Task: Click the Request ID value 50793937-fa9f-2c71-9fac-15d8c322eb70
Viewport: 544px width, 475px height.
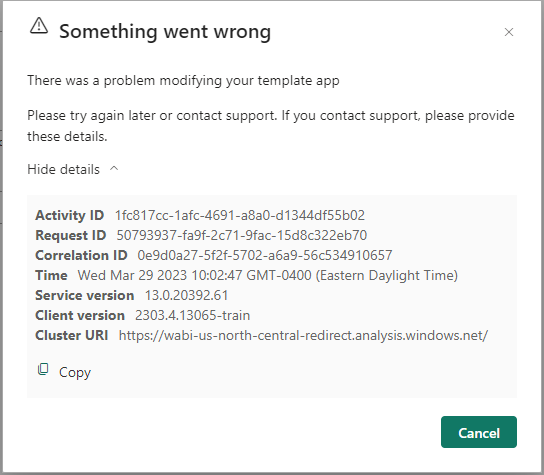Action: tap(241, 235)
